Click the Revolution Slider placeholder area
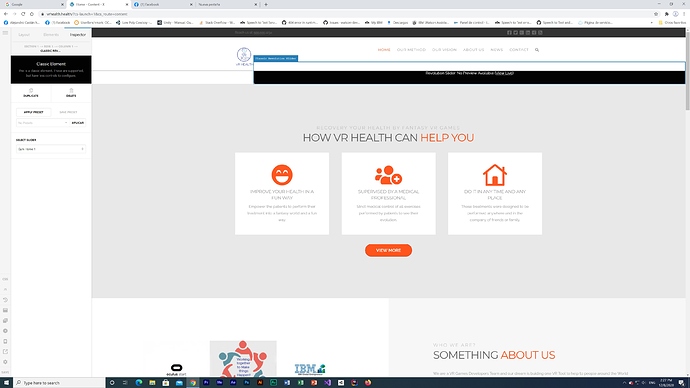The image size is (690, 388). [469, 73]
